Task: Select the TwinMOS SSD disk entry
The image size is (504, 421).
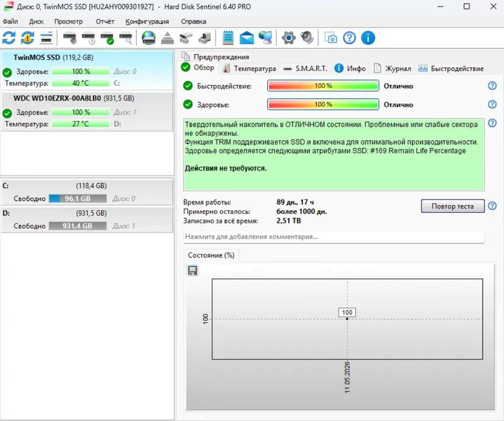Action: click(87, 70)
